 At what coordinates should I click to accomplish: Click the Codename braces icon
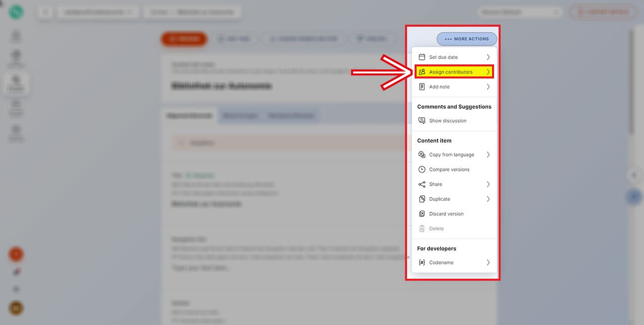point(422,263)
